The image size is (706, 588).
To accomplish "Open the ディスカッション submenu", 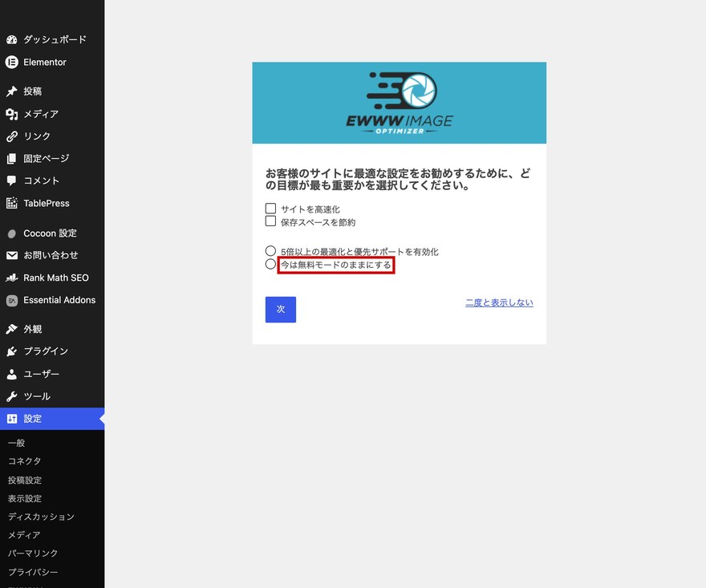I will click(x=41, y=517).
